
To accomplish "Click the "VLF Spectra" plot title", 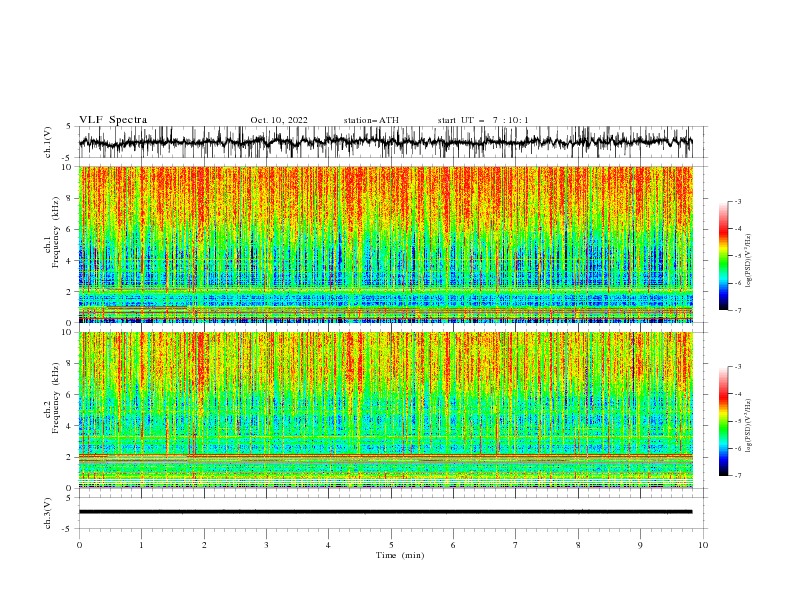I will pyautogui.click(x=113, y=120).
